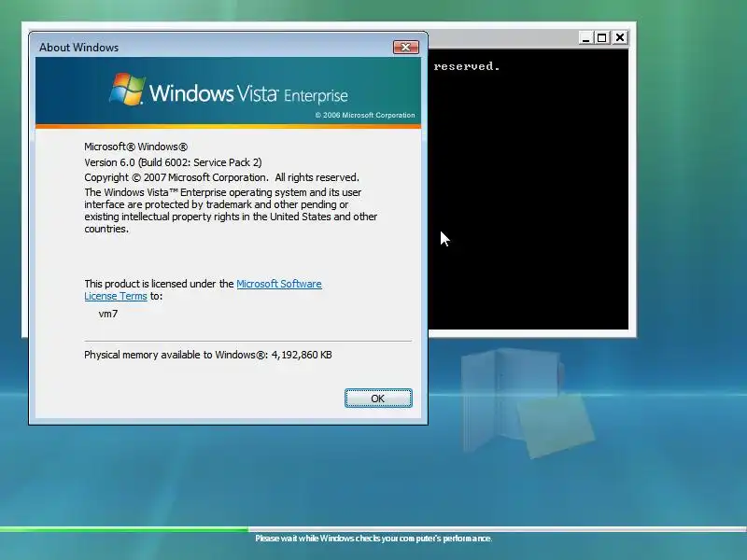
Task: Select the 'Version 6.0 (Build 6002: Service Pack 2)' text
Action: click(x=173, y=162)
